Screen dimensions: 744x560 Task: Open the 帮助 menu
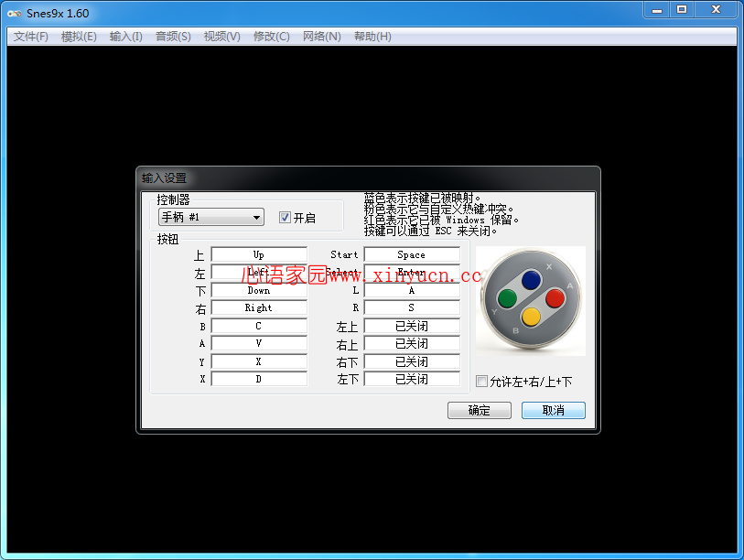point(372,36)
